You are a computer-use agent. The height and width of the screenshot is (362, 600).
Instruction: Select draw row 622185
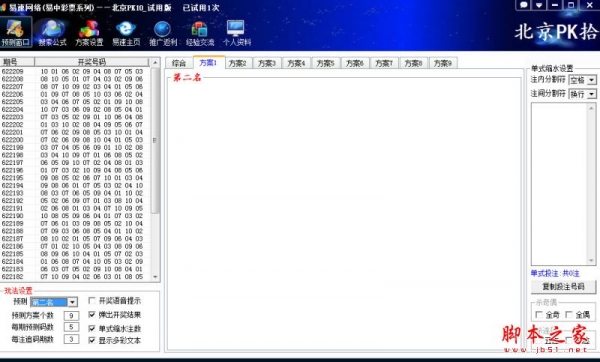point(75,254)
